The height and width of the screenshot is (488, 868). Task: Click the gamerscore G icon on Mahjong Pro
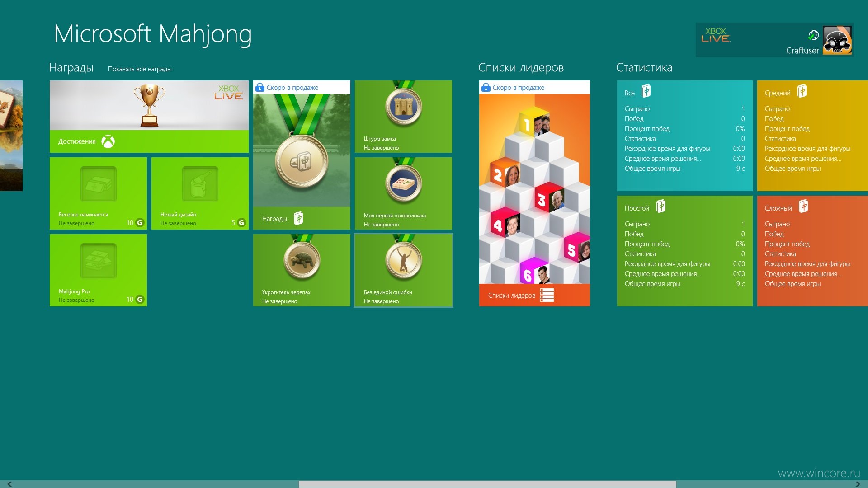140,299
